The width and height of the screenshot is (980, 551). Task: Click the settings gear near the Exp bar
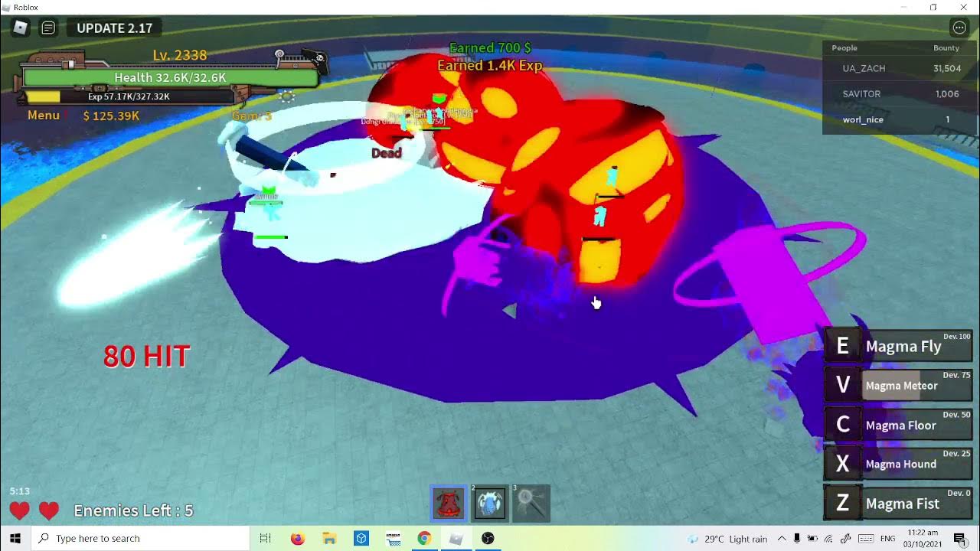287,96
